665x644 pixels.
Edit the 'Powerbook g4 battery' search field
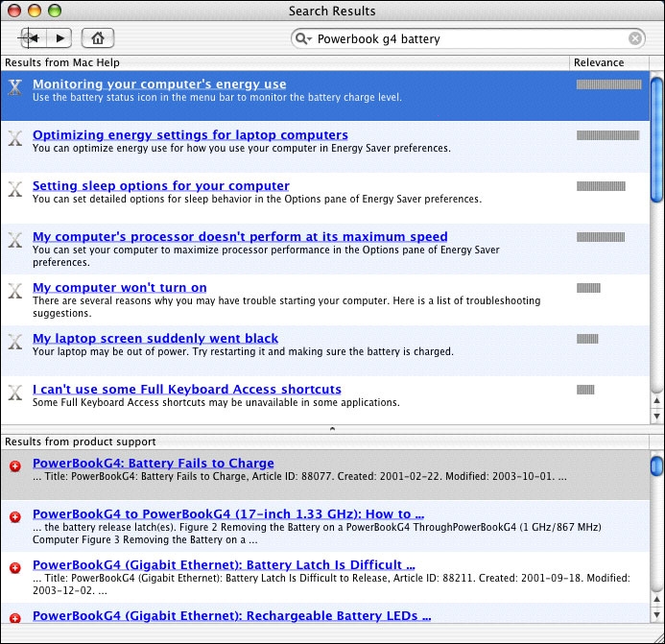click(468, 39)
